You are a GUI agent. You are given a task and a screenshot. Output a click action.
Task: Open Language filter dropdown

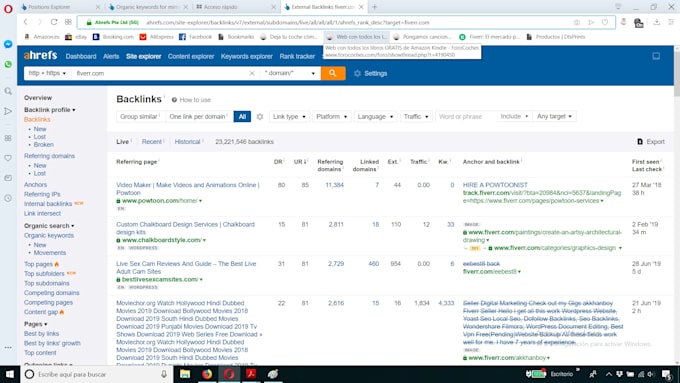pyautogui.click(x=375, y=116)
